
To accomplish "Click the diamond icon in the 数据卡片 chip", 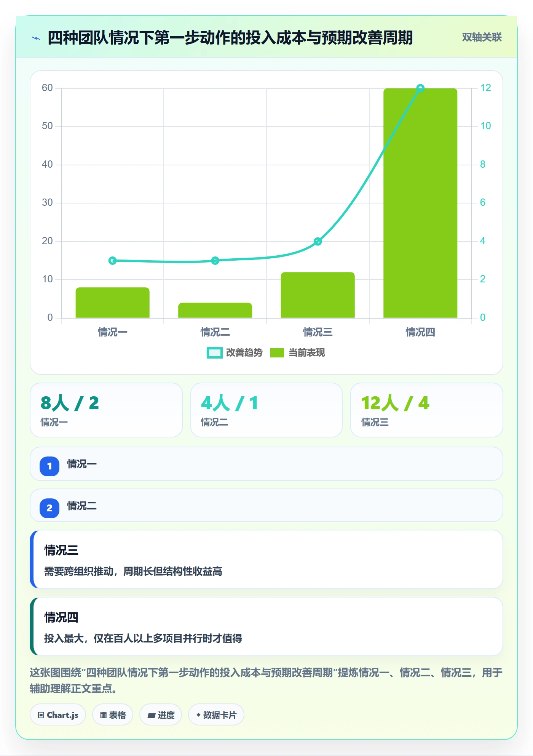I will (198, 715).
